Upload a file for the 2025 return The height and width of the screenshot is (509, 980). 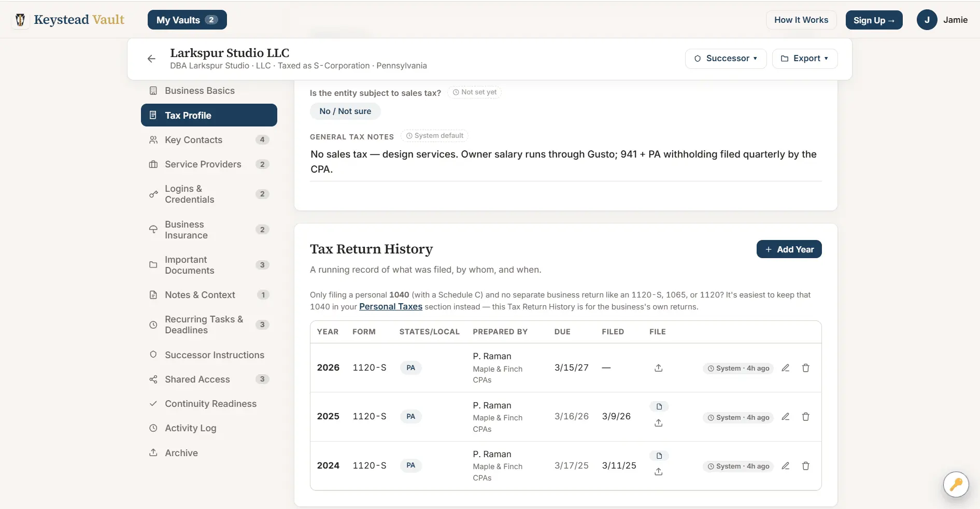(x=659, y=423)
